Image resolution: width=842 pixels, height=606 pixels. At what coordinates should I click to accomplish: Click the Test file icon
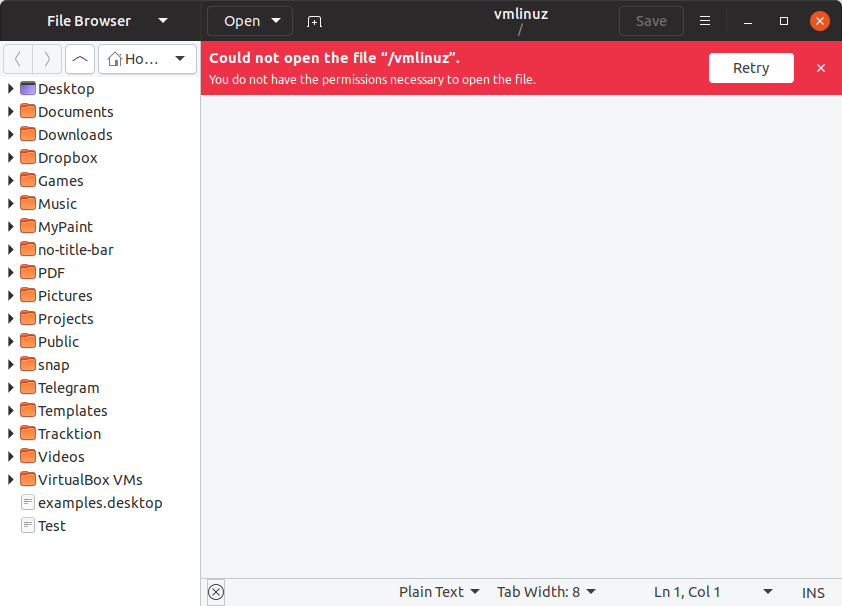point(28,525)
